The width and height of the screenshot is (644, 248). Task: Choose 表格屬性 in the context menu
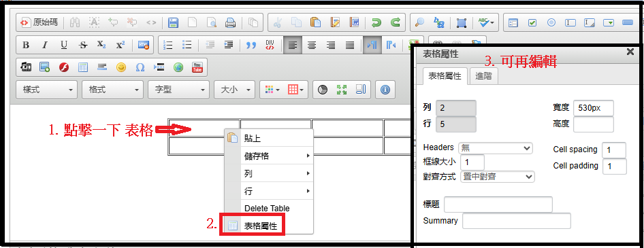(x=269, y=226)
